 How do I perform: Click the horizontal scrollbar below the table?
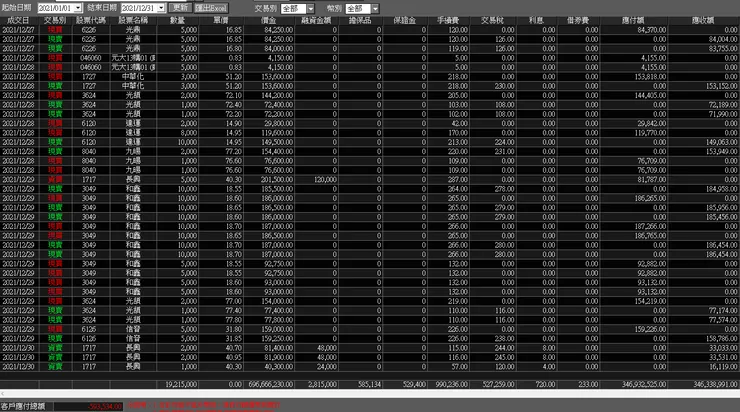coord(370,393)
